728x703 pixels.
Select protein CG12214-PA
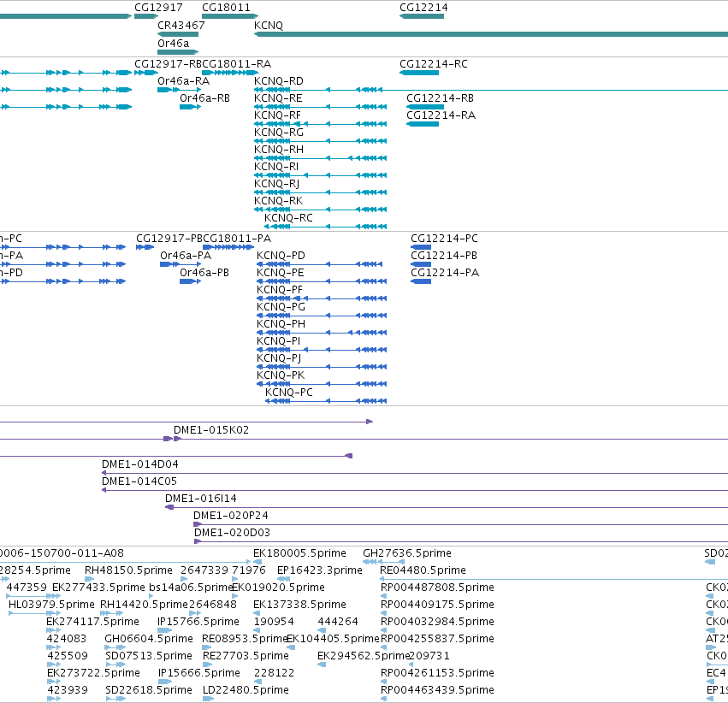click(x=445, y=273)
